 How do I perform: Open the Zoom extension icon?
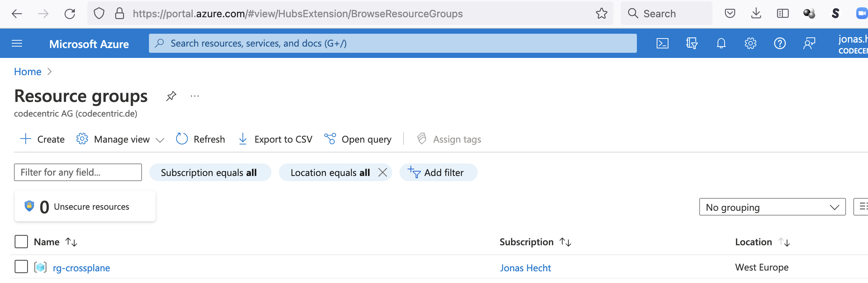862,14
